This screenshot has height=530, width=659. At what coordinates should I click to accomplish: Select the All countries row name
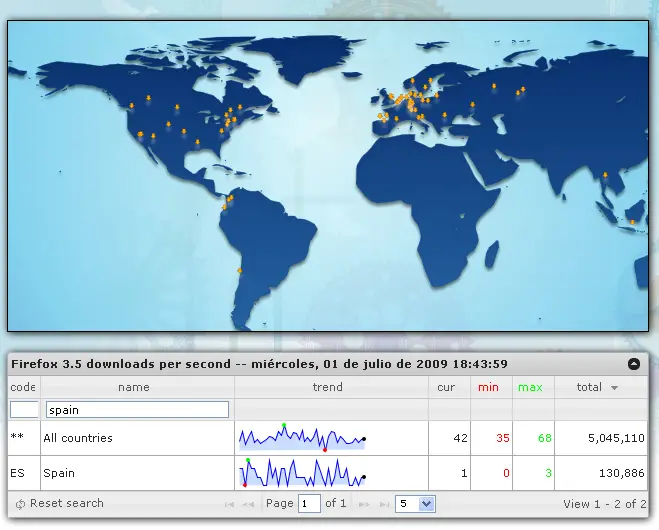[78, 438]
